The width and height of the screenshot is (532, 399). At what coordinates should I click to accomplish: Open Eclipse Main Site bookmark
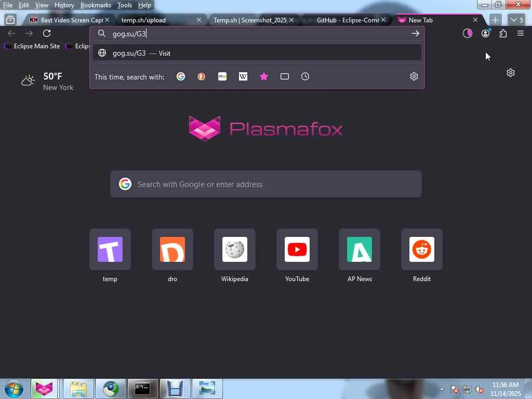coord(32,46)
